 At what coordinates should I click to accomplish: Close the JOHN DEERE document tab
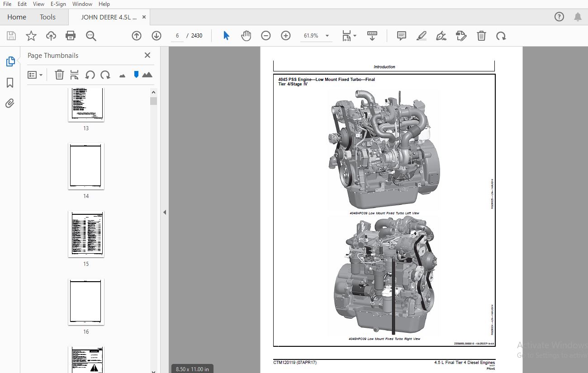(x=144, y=17)
